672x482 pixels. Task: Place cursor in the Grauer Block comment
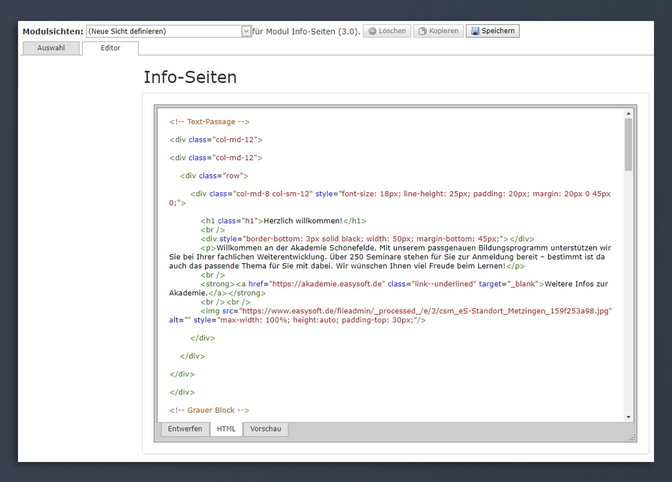[x=209, y=410]
